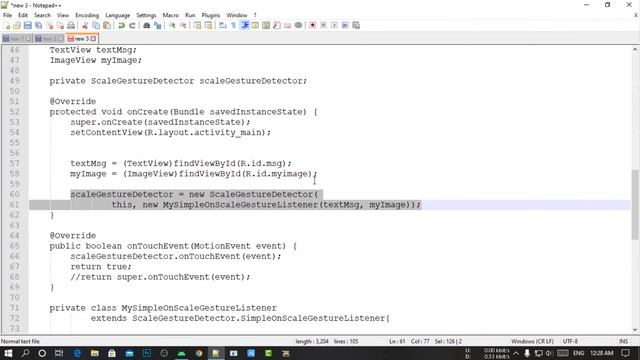
Task: Undo the last edit via the Undo icon
Action: pyautogui.click(x=121, y=25)
